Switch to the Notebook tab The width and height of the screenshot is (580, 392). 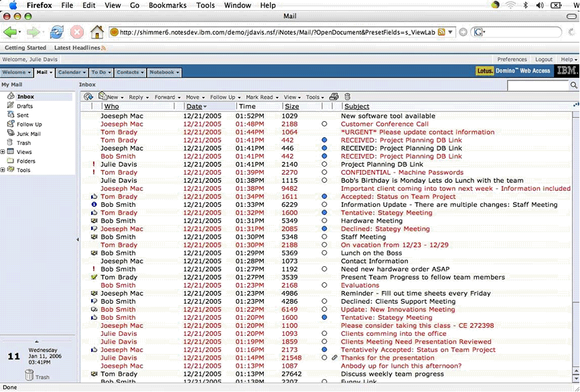click(x=164, y=72)
